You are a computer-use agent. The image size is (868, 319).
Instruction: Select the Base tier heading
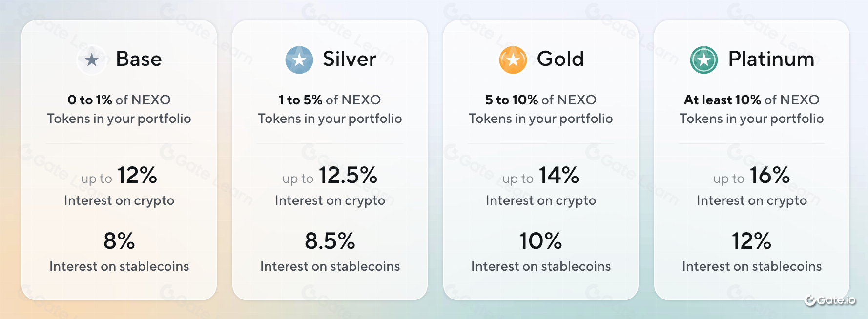(139, 59)
